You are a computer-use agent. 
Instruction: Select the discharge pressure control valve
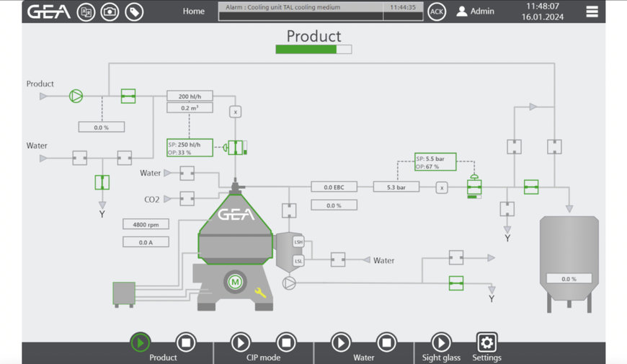pos(474,187)
